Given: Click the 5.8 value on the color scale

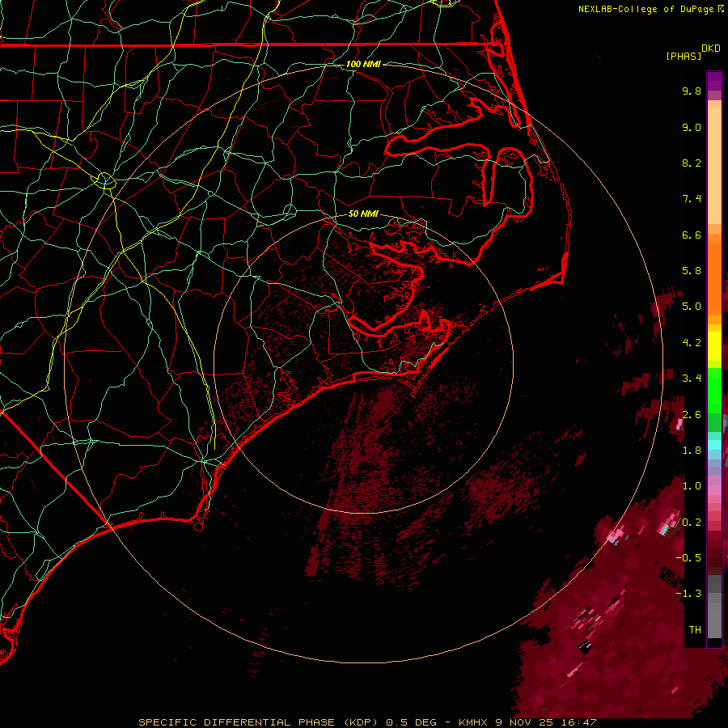Looking at the screenshot, I should [692, 271].
